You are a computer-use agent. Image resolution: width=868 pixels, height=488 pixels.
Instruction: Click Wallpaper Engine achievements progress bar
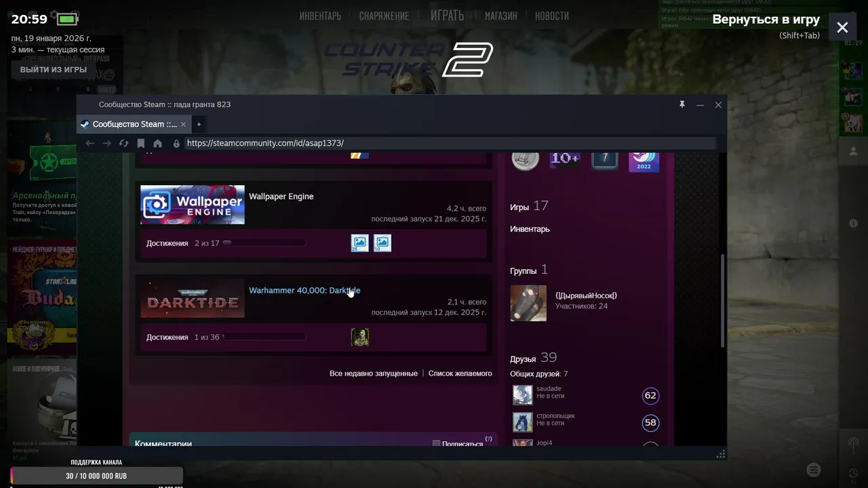coord(264,243)
